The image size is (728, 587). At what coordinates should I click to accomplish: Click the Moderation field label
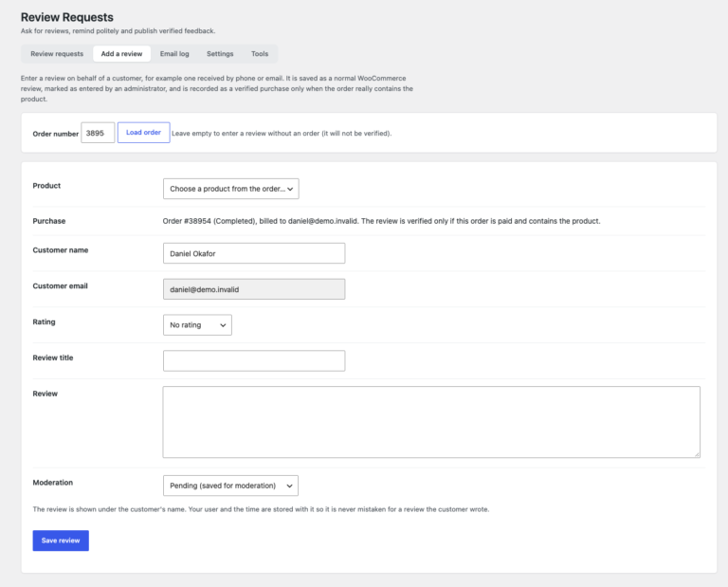(52, 483)
